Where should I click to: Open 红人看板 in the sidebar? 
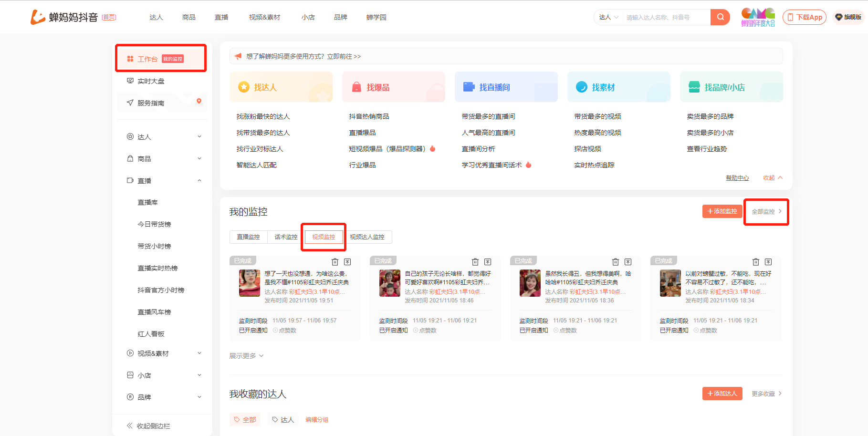point(151,334)
